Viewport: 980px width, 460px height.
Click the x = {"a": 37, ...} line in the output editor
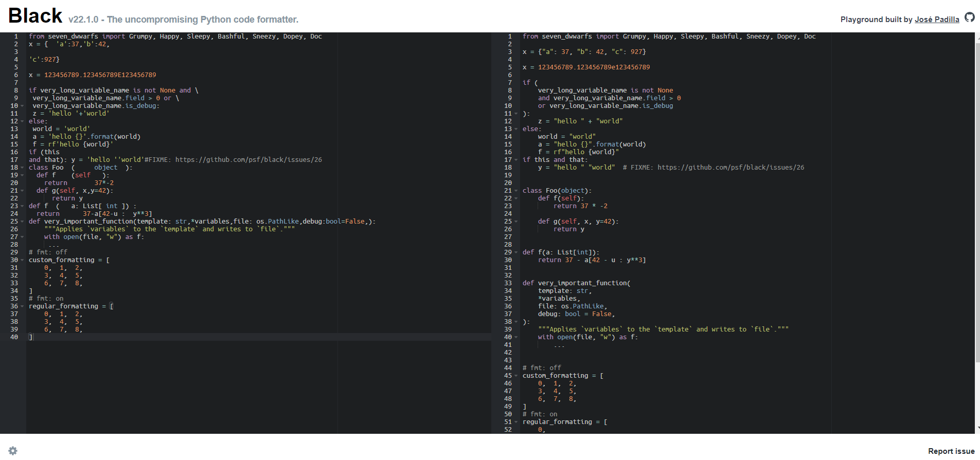(x=584, y=52)
